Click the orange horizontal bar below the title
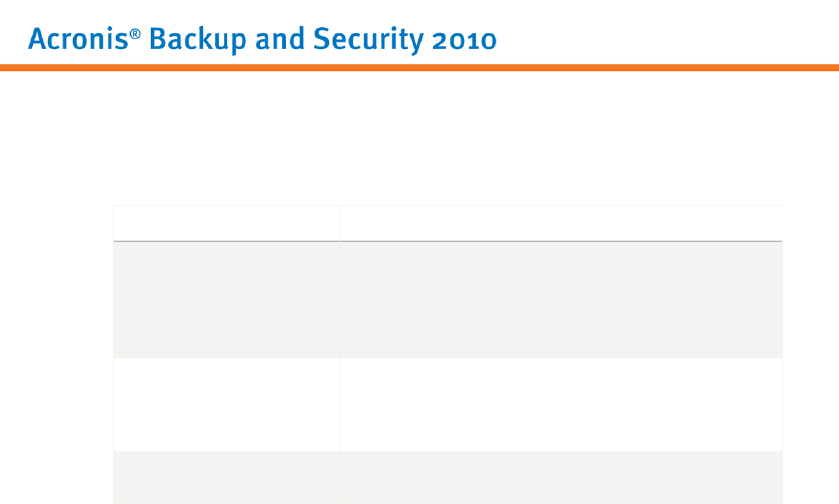This screenshot has width=839, height=504. [x=419, y=67]
